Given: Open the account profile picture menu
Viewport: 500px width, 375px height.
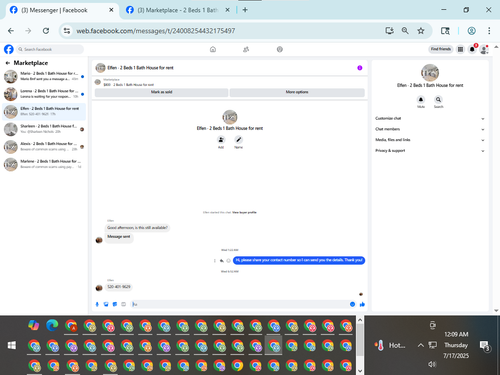Looking at the screenshot, I should [x=484, y=50].
